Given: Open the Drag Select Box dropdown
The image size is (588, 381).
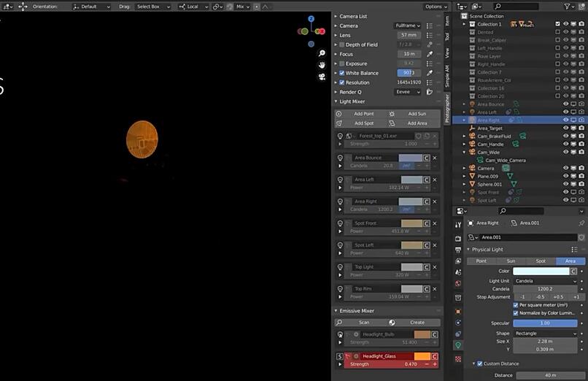Looking at the screenshot, I should [x=153, y=7].
